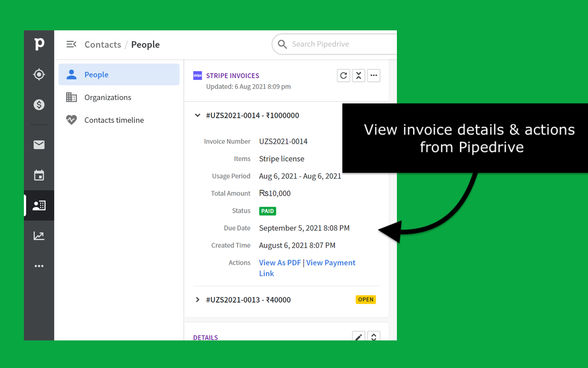
Task: Expand invoice #UZS2021-0013 row
Action: [x=198, y=300]
